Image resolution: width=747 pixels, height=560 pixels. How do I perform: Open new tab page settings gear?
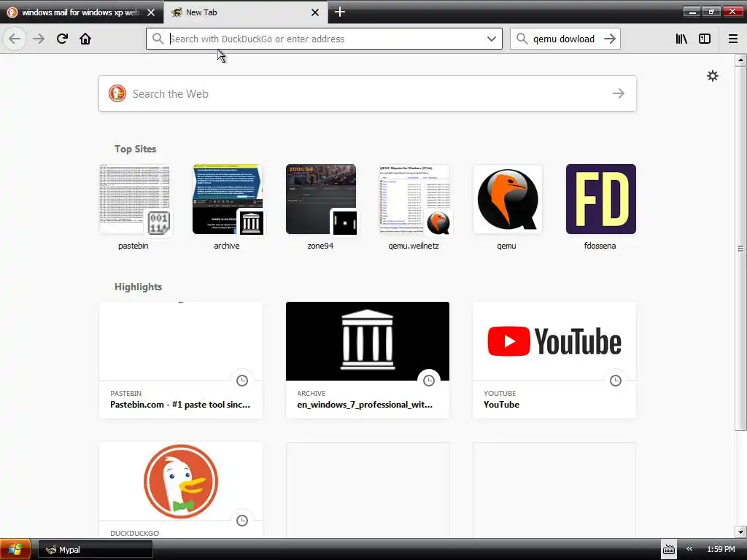(x=713, y=76)
